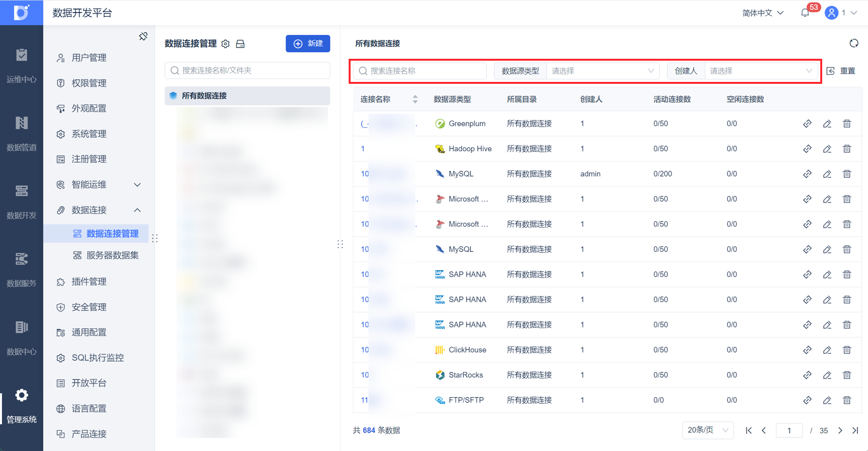The image size is (868, 451).
Task: Delete the Greenplum connection row
Action: (x=847, y=124)
